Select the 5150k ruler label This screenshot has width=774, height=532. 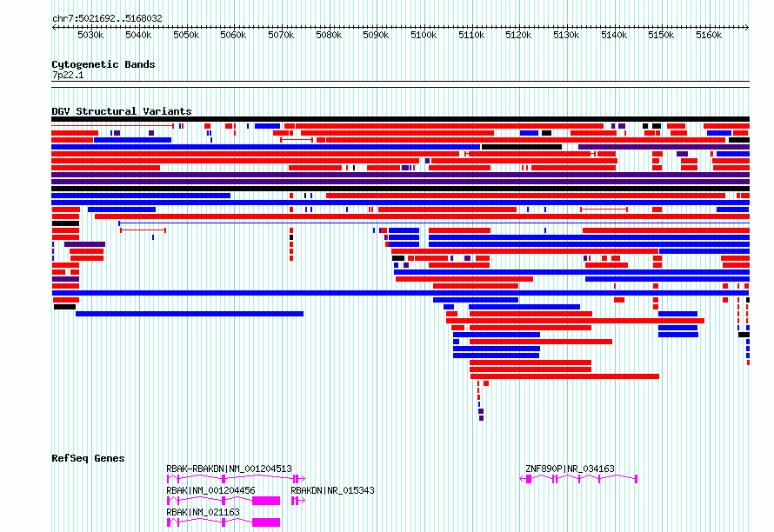tap(661, 35)
